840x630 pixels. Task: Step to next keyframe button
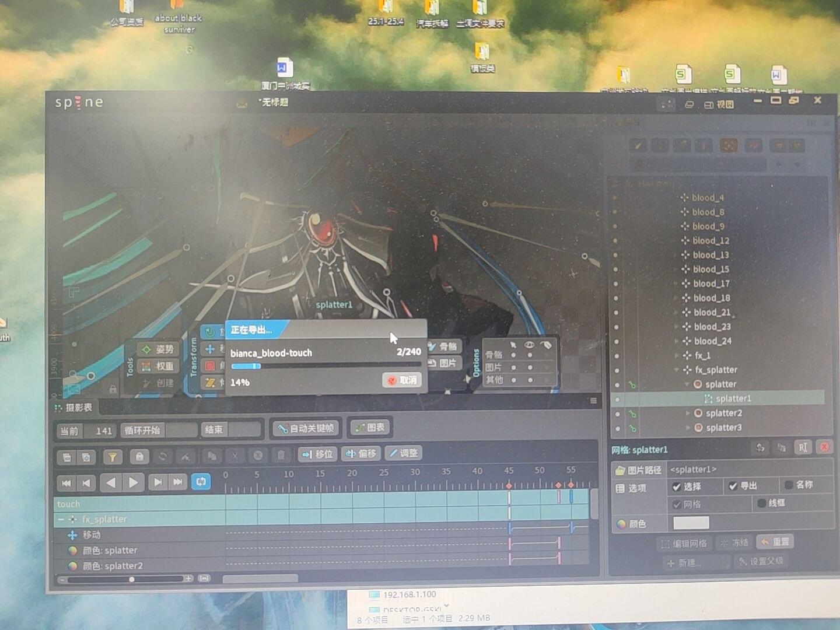tap(157, 482)
